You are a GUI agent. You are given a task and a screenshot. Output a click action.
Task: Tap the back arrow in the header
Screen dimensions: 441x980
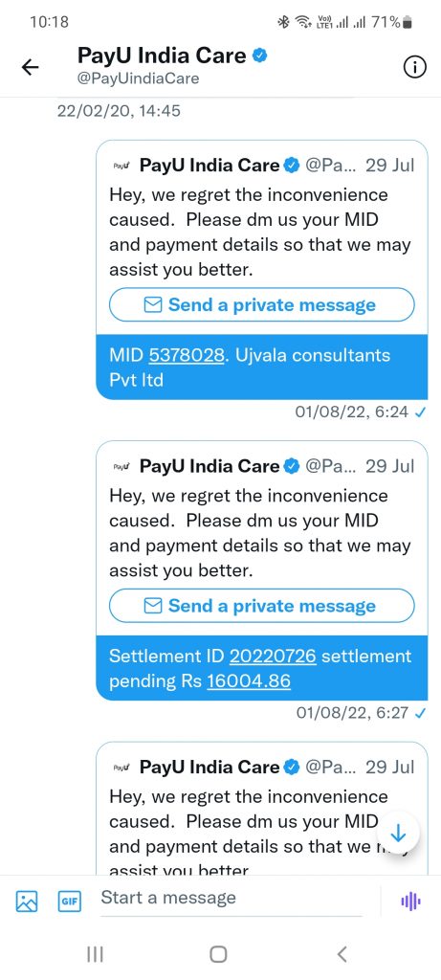30,68
